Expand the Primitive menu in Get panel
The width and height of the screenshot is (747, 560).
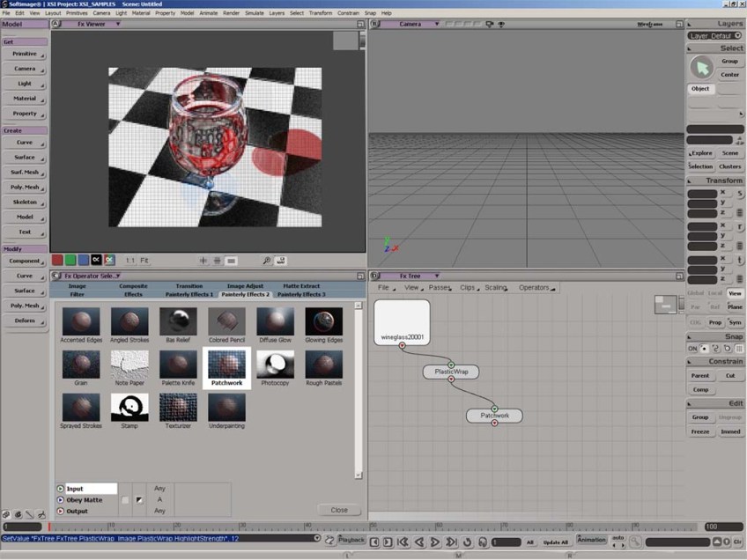pyautogui.click(x=25, y=54)
